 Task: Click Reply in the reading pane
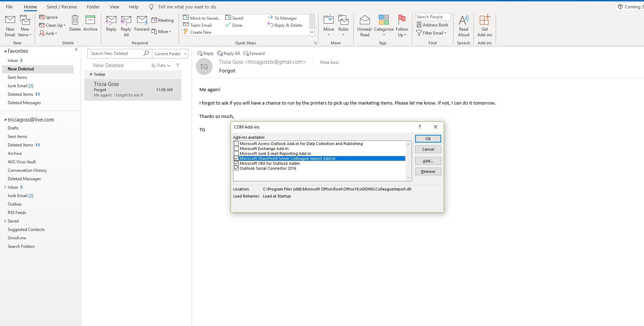click(206, 54)
